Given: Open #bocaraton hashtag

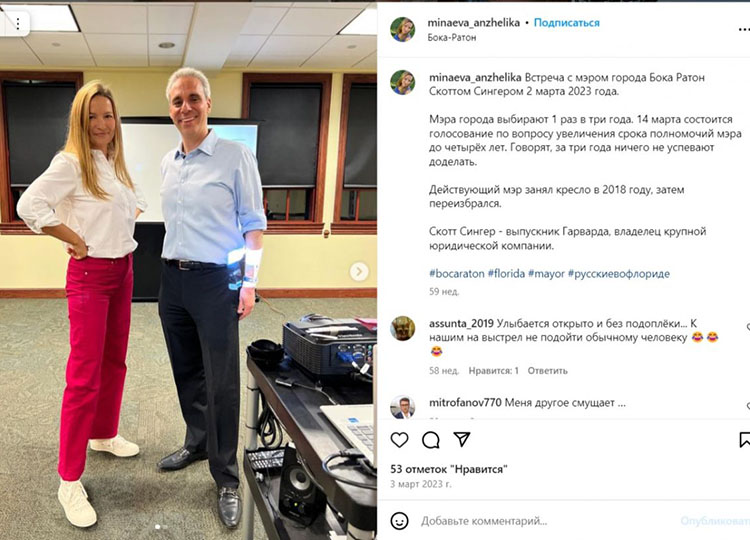Looking at the screenshot, I should pyautogui.click(x=457, y=274).
